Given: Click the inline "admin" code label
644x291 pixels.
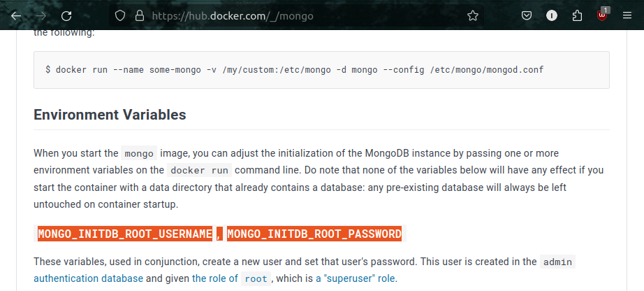Looking at the screenshot, I should point(557,262).
